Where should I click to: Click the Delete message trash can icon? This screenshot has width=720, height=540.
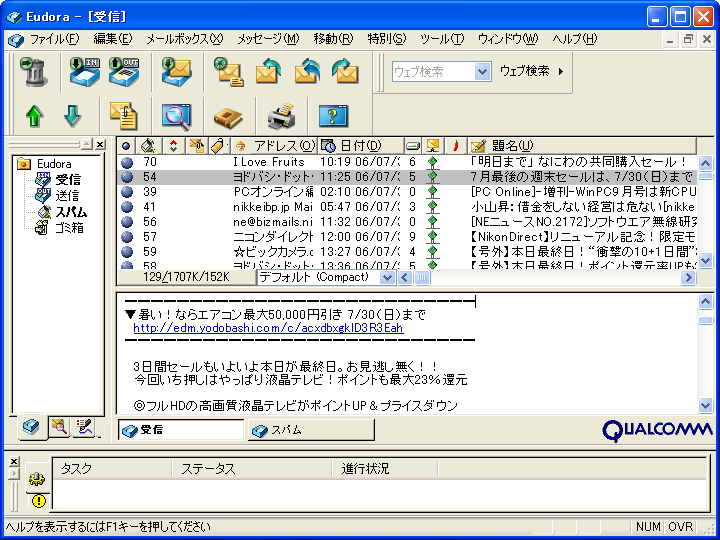(34, 72)
